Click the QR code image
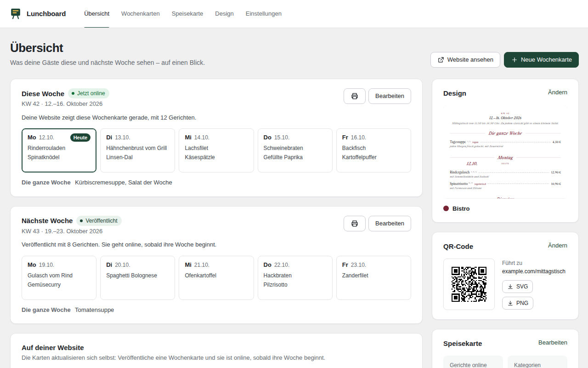This screenshot has height=368, width=588. [x=469, y=284]
